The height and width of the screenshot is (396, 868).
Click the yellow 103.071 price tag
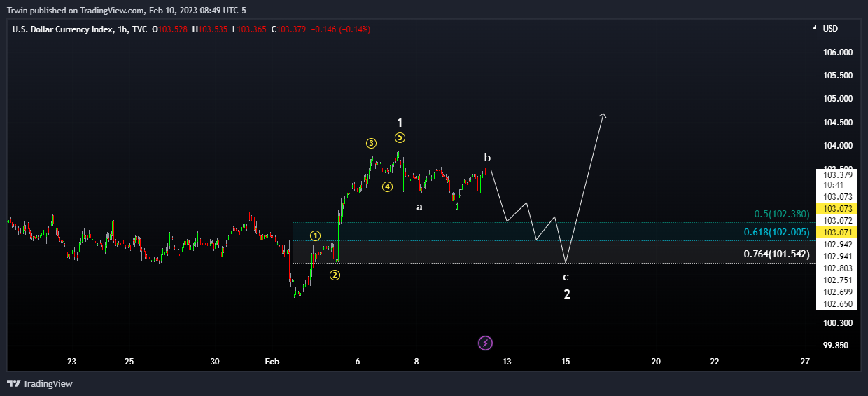[x=837, y=233]
